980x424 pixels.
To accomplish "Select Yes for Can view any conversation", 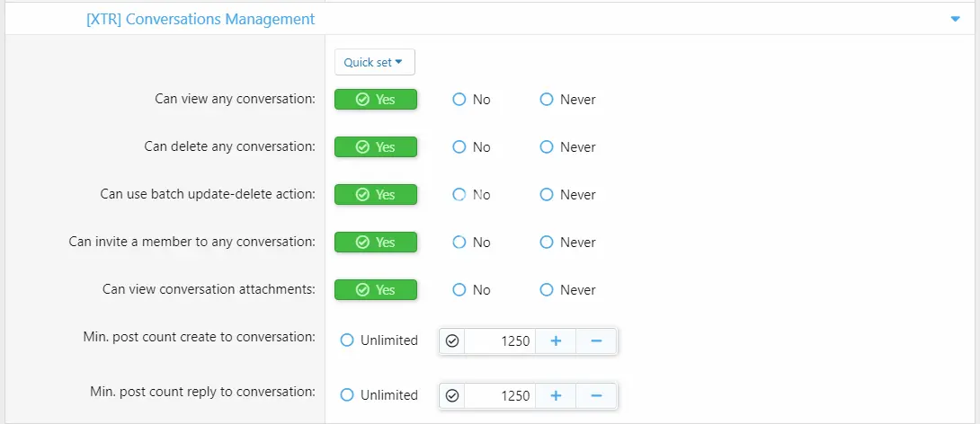I will (x=376, y=100).
